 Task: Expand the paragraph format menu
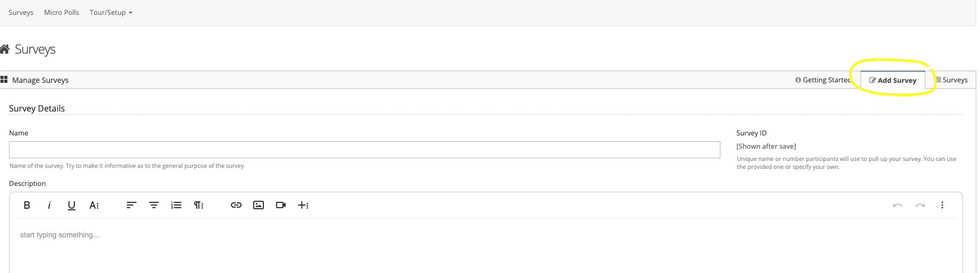tap(199, 205)
